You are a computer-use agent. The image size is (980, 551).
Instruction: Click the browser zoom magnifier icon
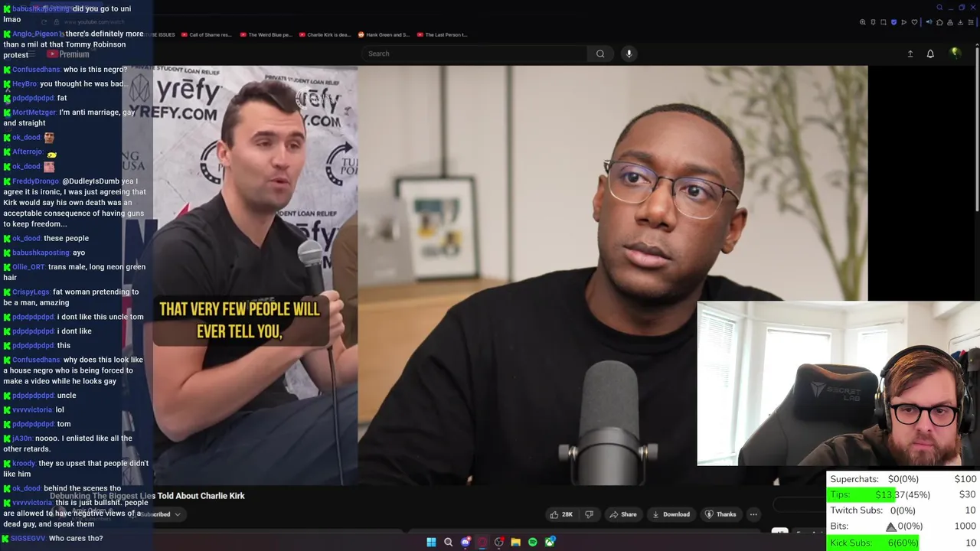[863, 22]
